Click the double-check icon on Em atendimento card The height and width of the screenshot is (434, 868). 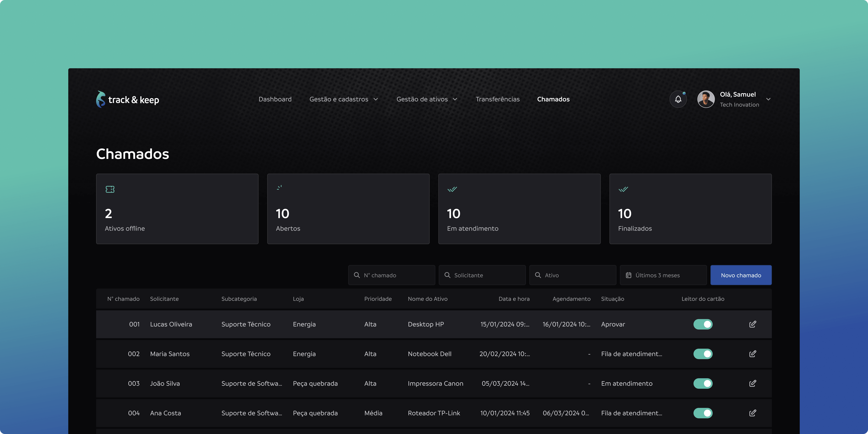point(452,189)
